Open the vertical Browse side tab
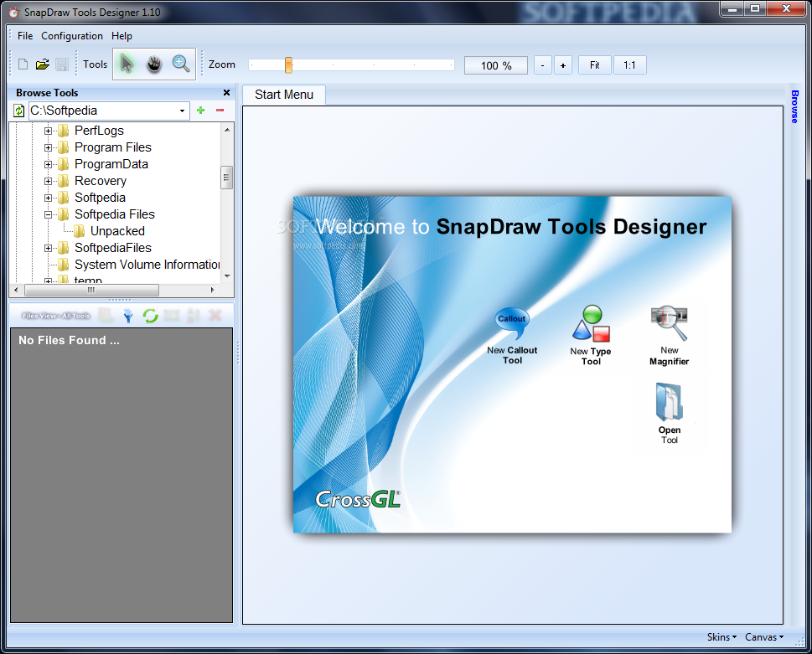The image size is (812, 654). click(x=794, y=106)
